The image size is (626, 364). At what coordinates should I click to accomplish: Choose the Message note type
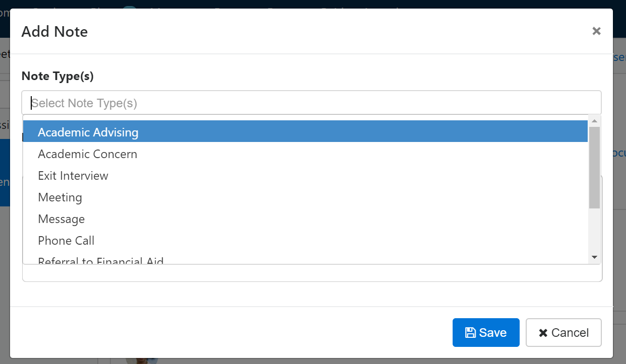coord(305,219)
